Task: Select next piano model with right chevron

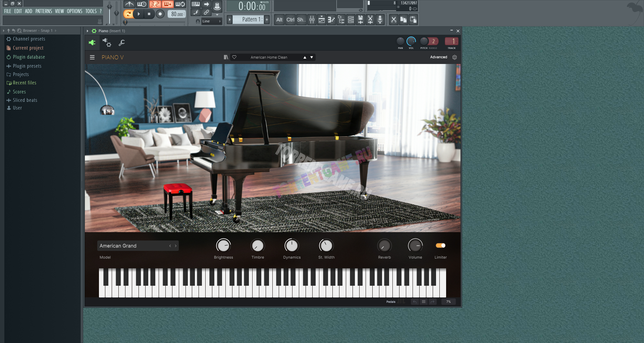Action: (x=175, y=246)
